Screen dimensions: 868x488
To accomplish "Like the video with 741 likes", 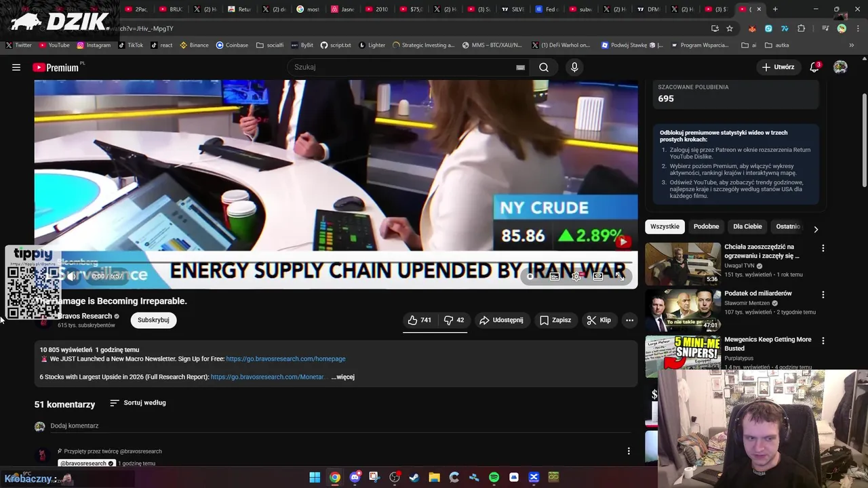I will pos(420,320).
